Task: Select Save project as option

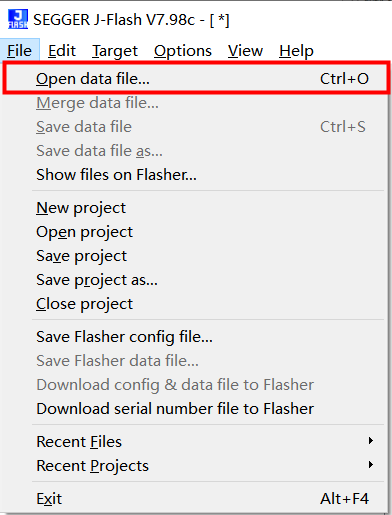Action: click(196, 280)
